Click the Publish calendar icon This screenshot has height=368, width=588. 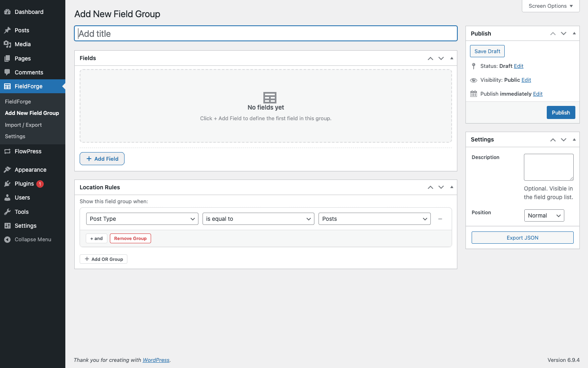click(x=474, y=94)
